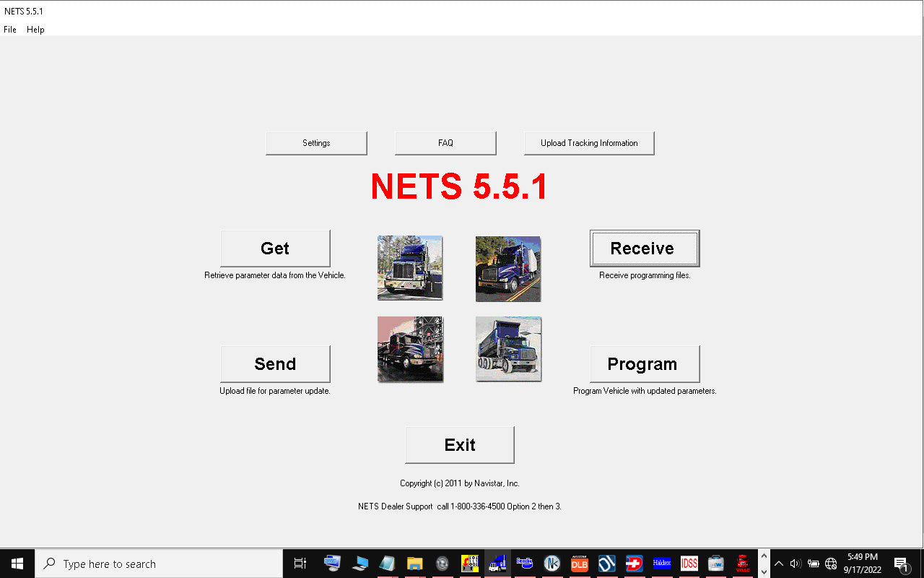Click the Get button

click(275, 249)
